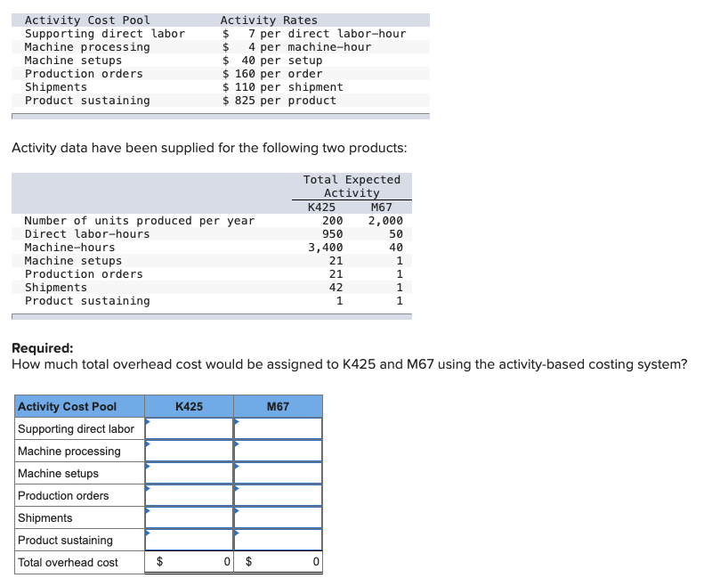The image size is (728, 578).
Task: Click the 'How much total overhead cost' question text
Action: click(349, 364)
